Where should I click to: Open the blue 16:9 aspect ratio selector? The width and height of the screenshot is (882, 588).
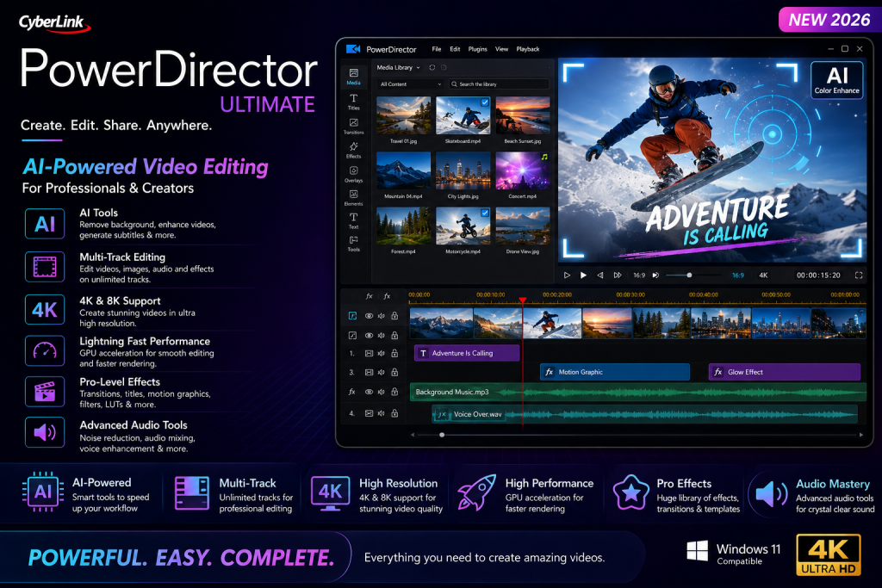738,275
